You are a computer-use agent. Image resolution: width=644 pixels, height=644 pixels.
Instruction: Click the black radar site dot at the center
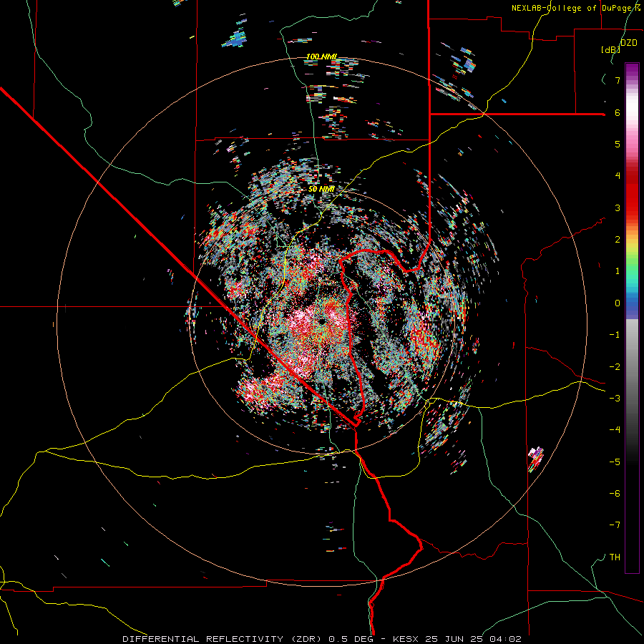[x=321, y=321]
